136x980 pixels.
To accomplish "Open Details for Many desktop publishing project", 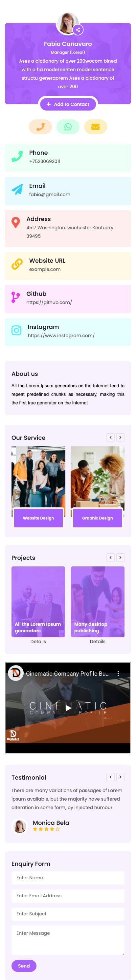I will click(98, 642).
